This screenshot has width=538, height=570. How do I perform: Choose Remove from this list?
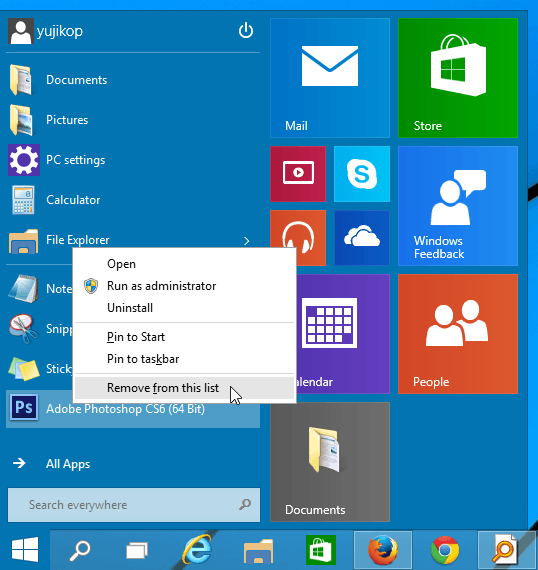185,388
